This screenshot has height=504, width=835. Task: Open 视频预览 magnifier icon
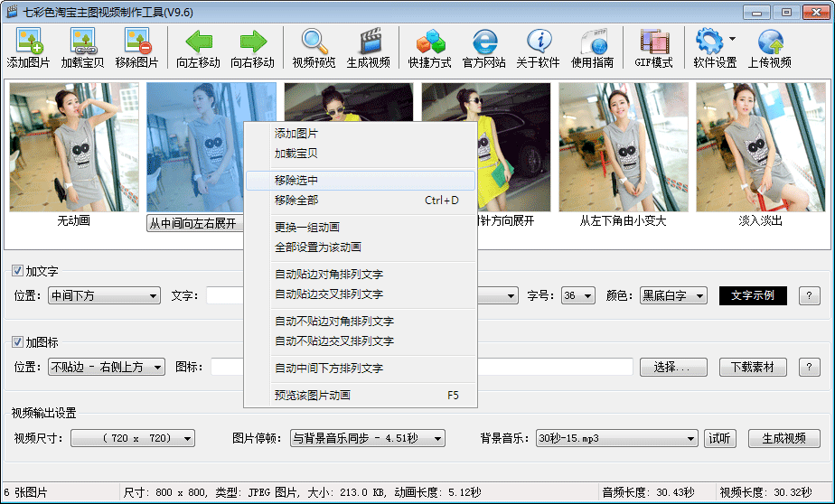pyautogui.click(x=314, y=48)
